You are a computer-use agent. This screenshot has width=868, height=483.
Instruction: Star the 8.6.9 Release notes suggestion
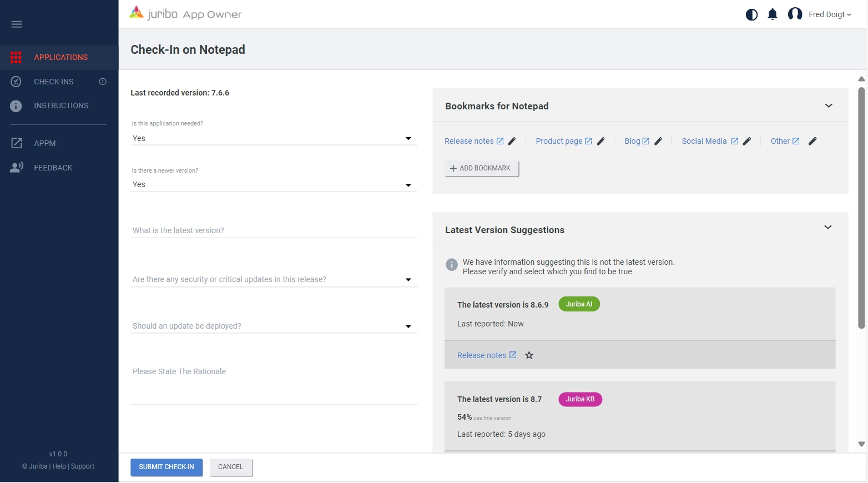click(x=529, y=355)
